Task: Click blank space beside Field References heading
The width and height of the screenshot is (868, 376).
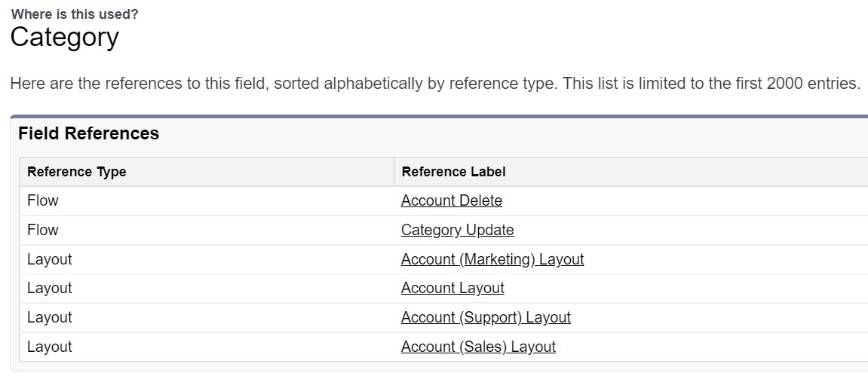Action: pos(528,134)
